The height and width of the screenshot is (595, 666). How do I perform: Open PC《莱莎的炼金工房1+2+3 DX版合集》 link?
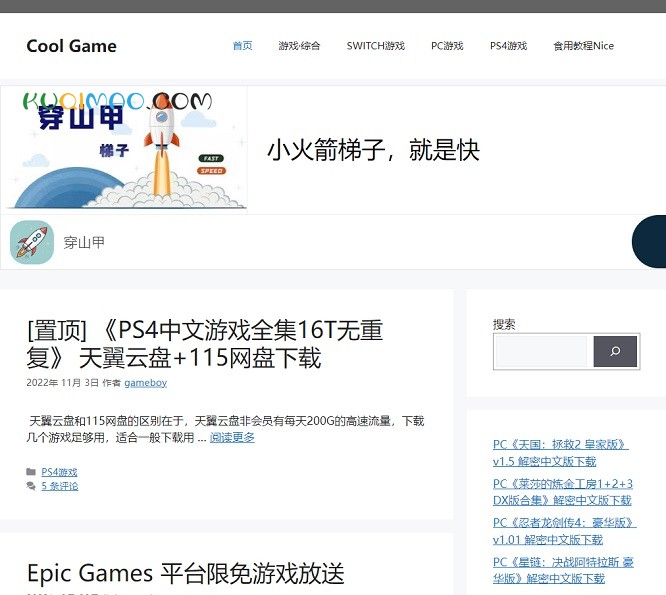click(x=563, y=492)
